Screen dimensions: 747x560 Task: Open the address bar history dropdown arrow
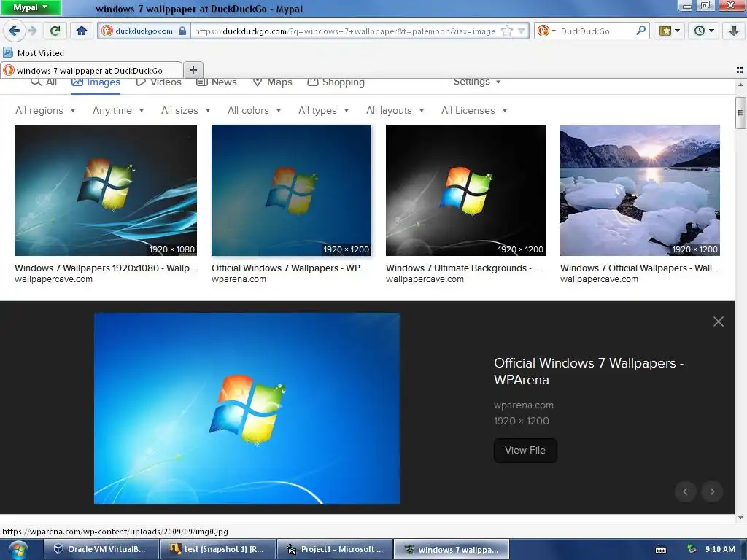coord(521,31)
